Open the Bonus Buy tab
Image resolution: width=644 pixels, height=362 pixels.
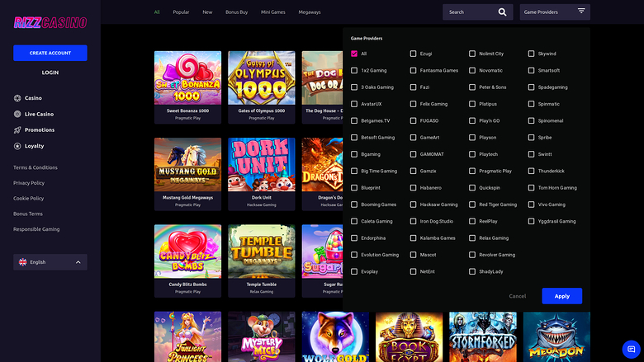coord(237,12)
